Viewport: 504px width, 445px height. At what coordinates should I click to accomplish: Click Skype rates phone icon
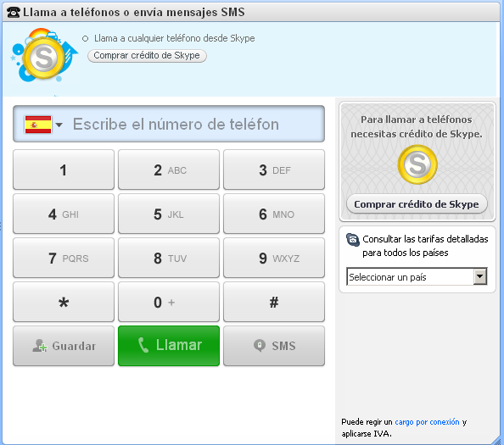(x=353, y=240)
